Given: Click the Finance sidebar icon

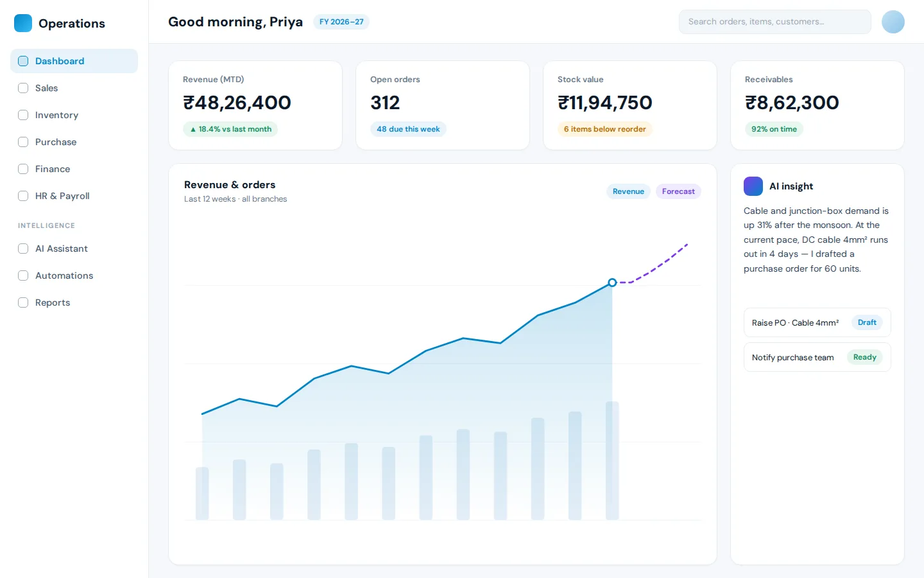Looking at the screenshot, I should 23,169.
